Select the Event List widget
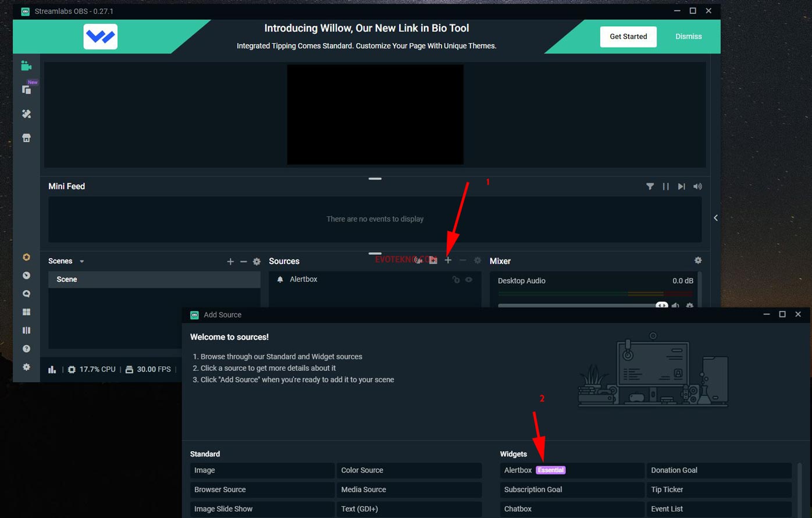Image resolution: width=812 pixels, height=518 pixels. (x=719, y=509)
